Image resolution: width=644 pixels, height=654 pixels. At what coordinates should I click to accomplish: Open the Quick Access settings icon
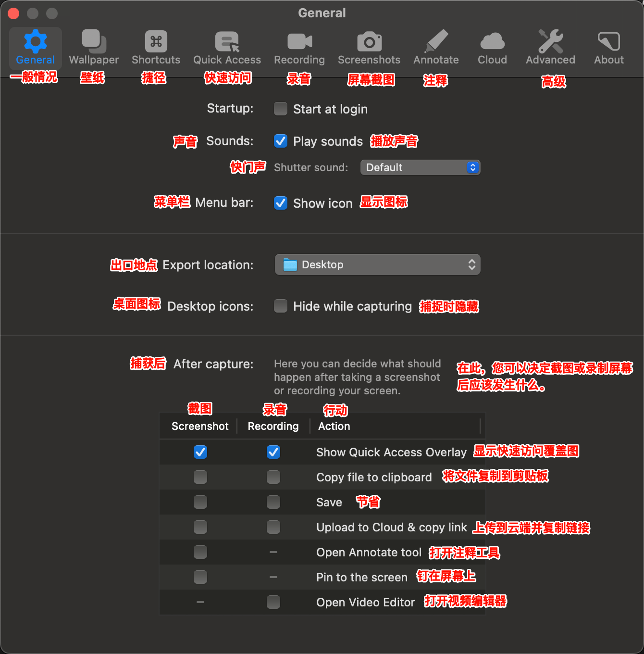[227, 41]
